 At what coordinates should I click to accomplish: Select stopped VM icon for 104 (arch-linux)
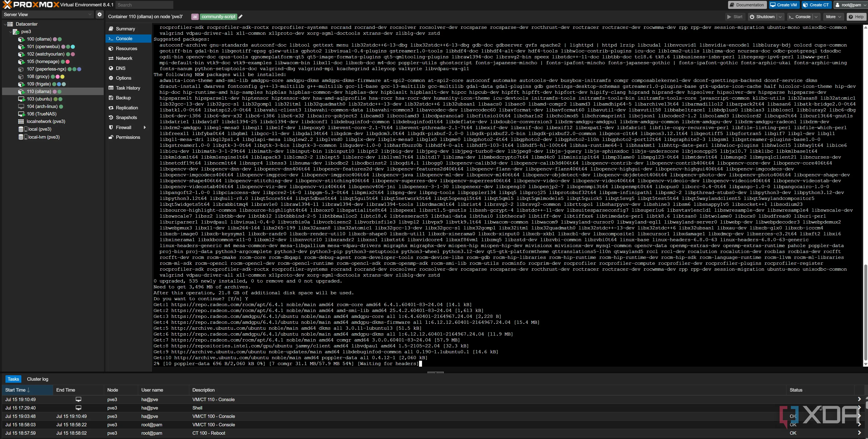click(21, 106)
